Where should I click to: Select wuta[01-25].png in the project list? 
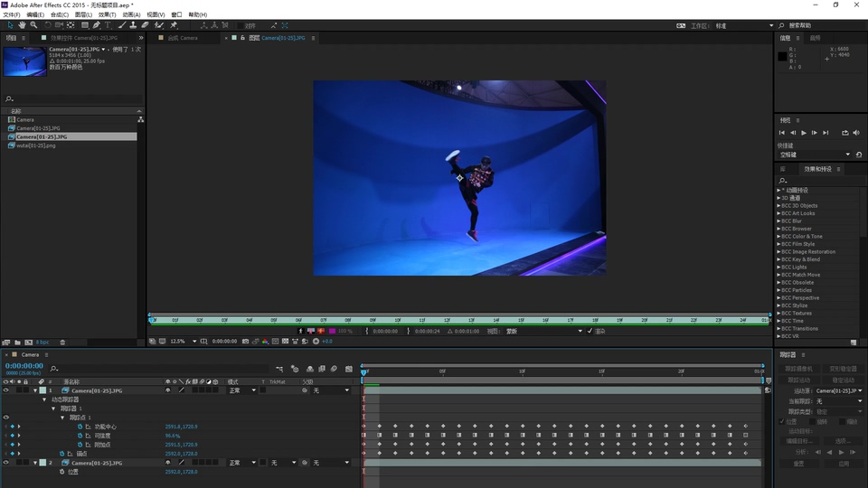click(36, 145)
